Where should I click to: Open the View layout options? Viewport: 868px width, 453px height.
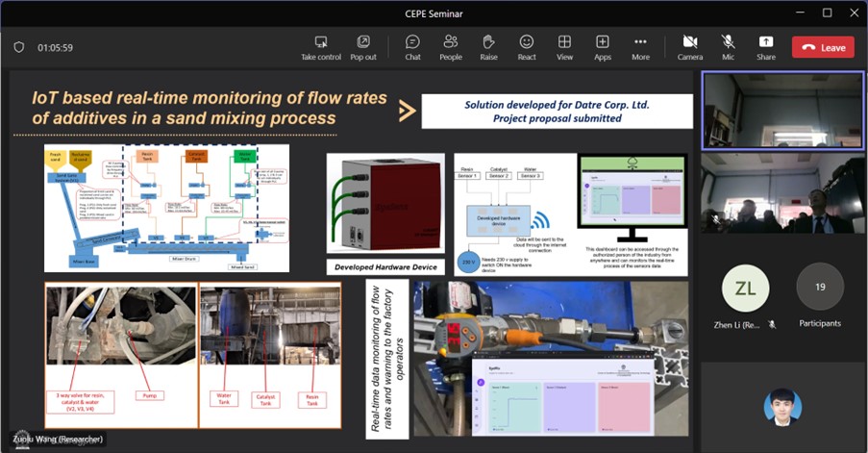point(564,42)
